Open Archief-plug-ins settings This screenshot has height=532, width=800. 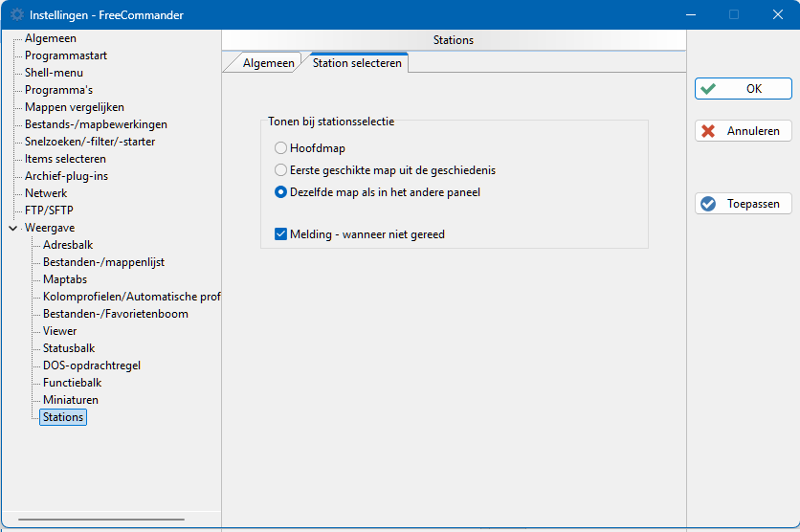(66, 176)
